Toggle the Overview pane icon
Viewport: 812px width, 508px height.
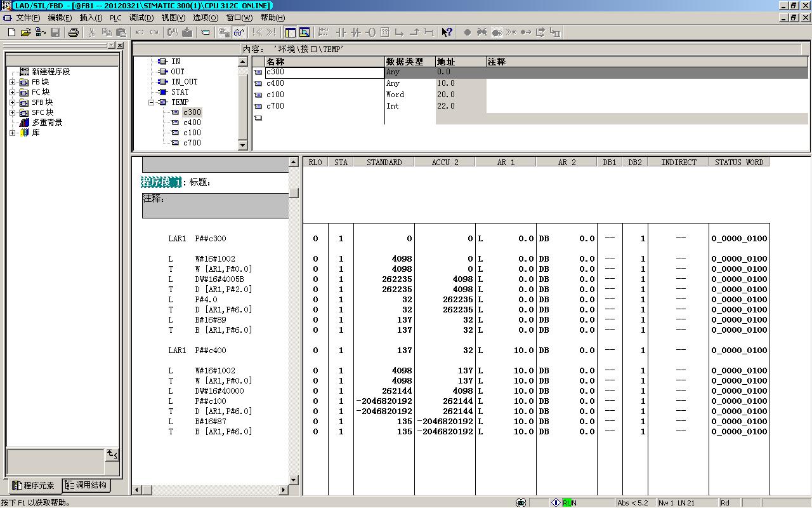tap(290, 32)
